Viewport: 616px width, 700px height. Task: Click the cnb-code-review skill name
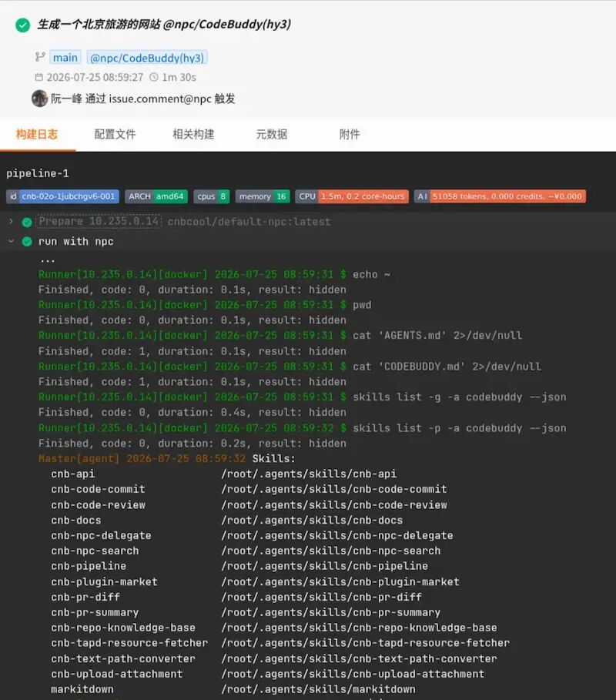click(99, 505)
